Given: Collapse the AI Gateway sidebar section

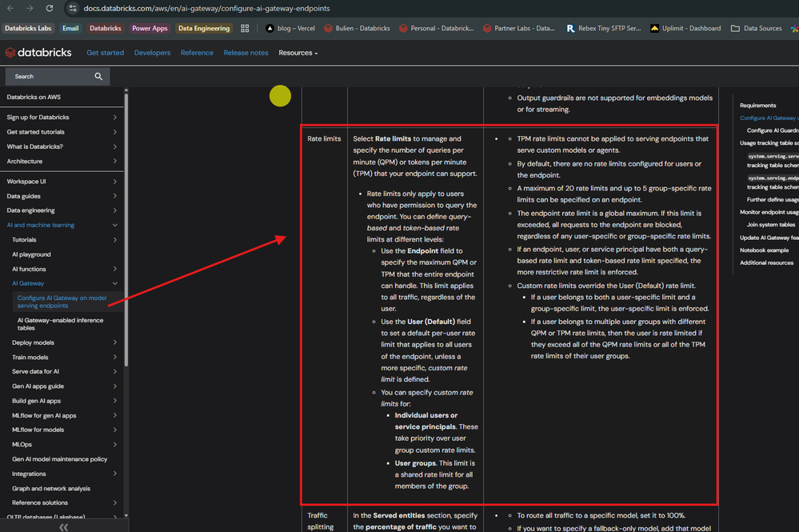Looking at the screenshot, I should (x=115, y=283).
